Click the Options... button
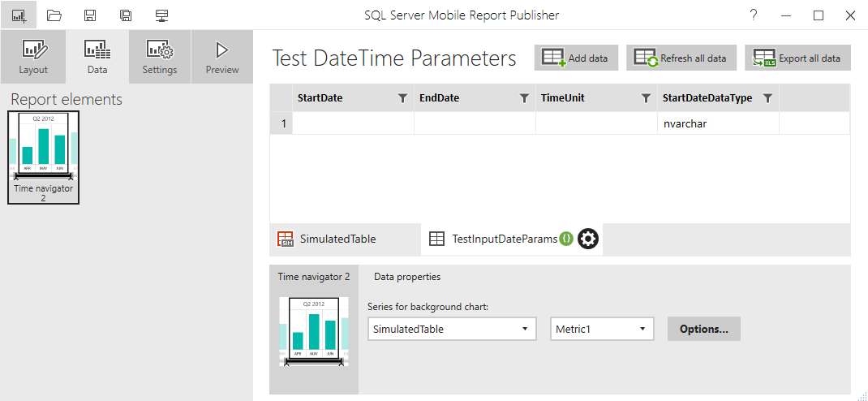 point(703,329)
